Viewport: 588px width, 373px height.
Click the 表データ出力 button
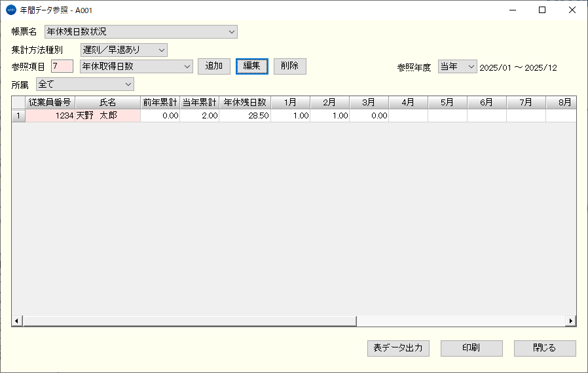point(398,348)
